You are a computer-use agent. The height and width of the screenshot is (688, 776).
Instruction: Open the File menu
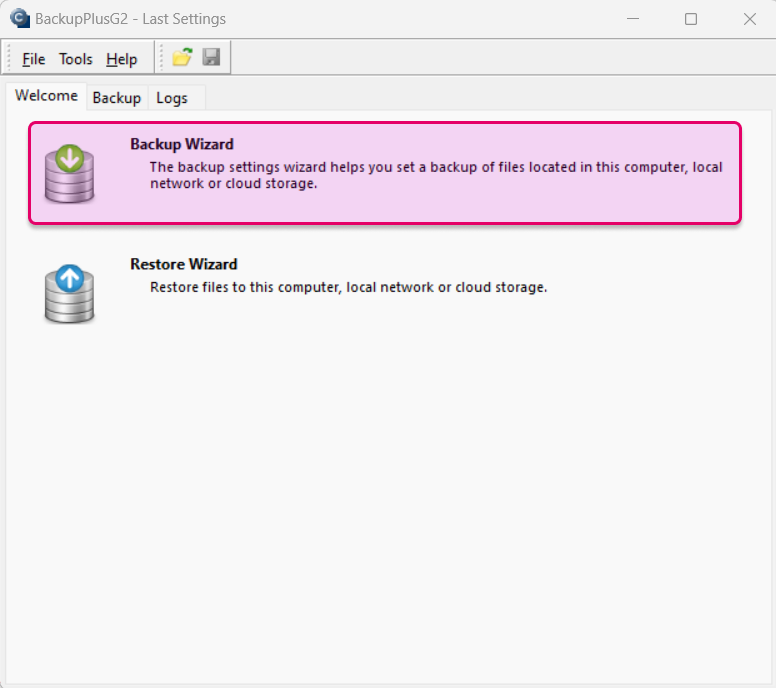point(34,59)
